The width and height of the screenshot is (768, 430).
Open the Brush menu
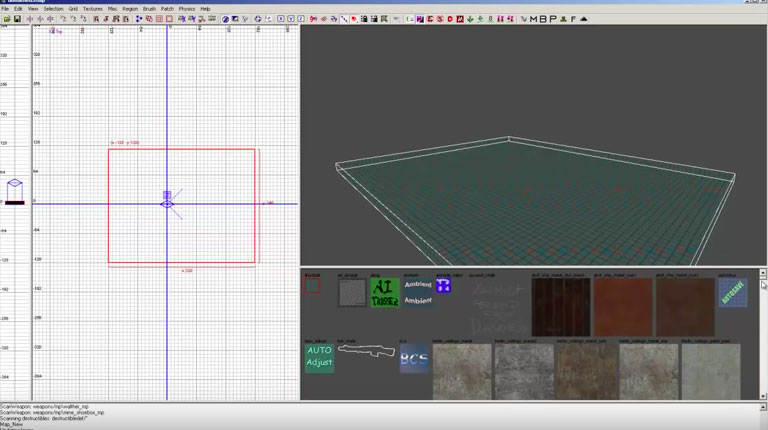point(149,8)
